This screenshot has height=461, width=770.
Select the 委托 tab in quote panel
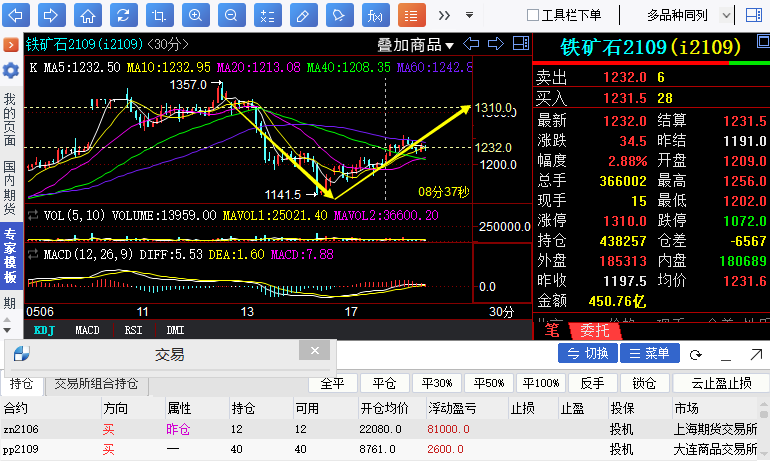(x=595, y=330)
